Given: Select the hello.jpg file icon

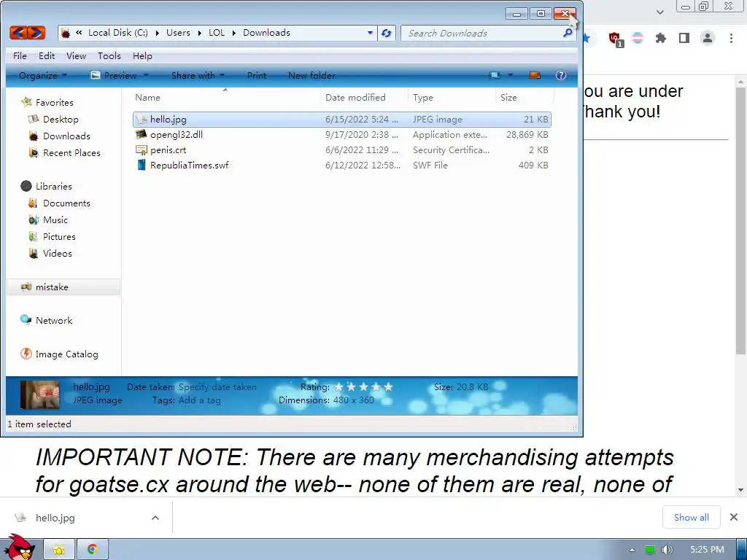Looking at the screenshot, I should (x=142, y=120).
